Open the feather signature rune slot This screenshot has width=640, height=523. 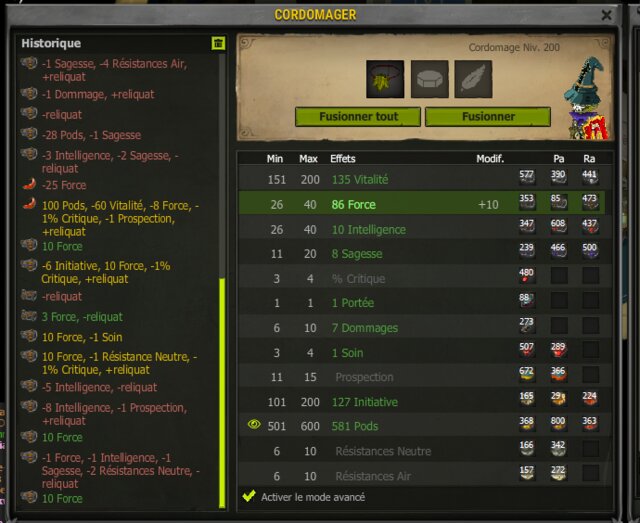tap(473, 79)
